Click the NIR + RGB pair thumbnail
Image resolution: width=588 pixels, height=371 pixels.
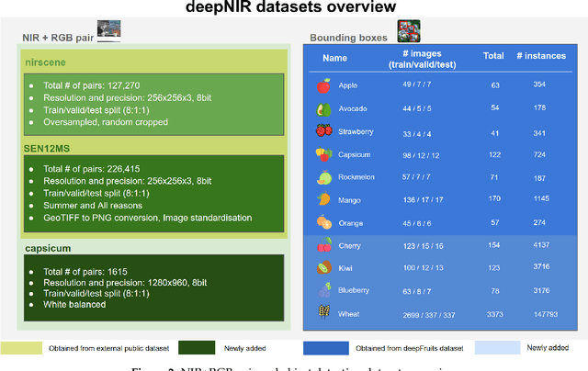click(x=108, y=30)
